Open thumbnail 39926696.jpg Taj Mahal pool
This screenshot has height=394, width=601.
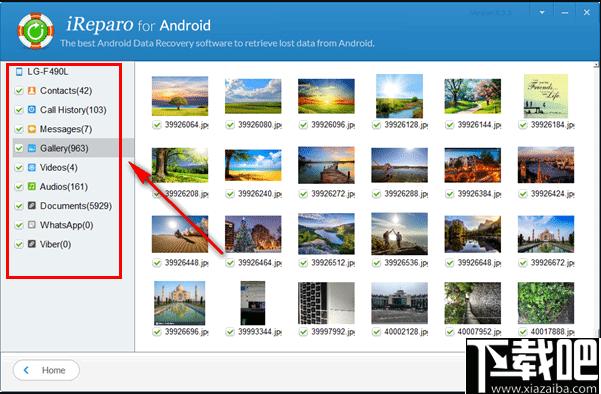click(x=179, y=303)
